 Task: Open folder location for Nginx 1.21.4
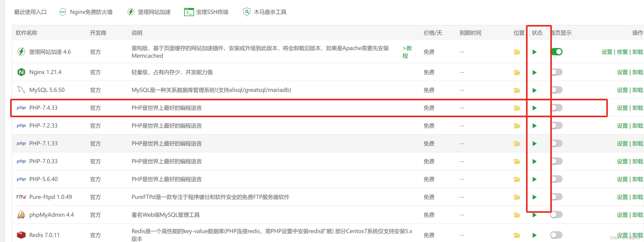pos(517,73)
